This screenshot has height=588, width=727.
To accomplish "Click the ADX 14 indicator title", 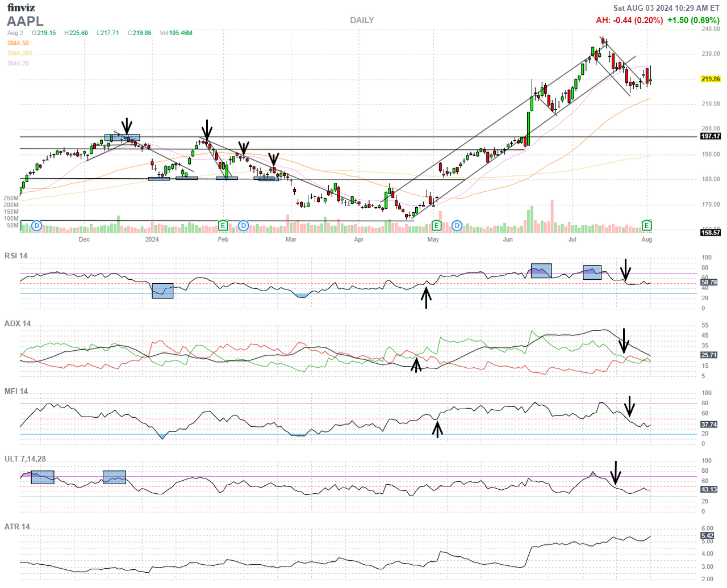I will pos(18,324).
